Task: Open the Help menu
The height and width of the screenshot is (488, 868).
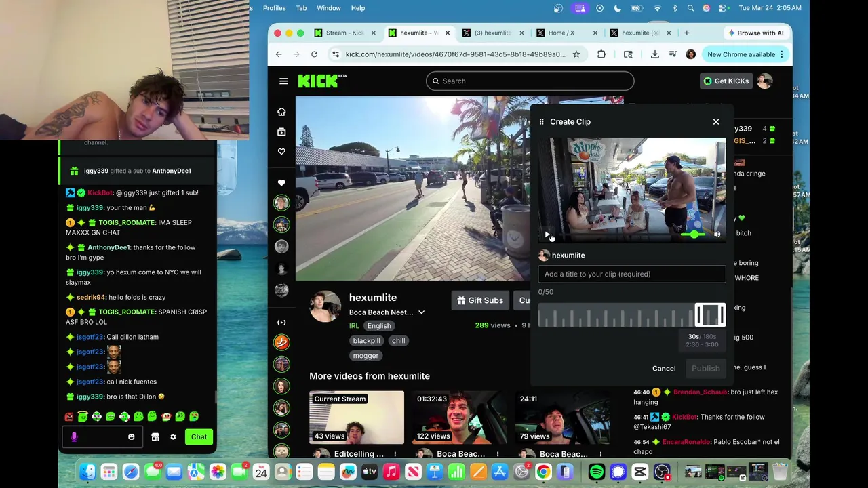Action: (358, 8)
